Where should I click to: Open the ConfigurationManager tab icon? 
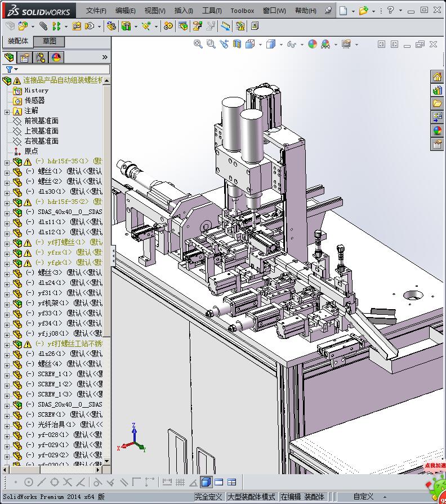click(41, 57)
